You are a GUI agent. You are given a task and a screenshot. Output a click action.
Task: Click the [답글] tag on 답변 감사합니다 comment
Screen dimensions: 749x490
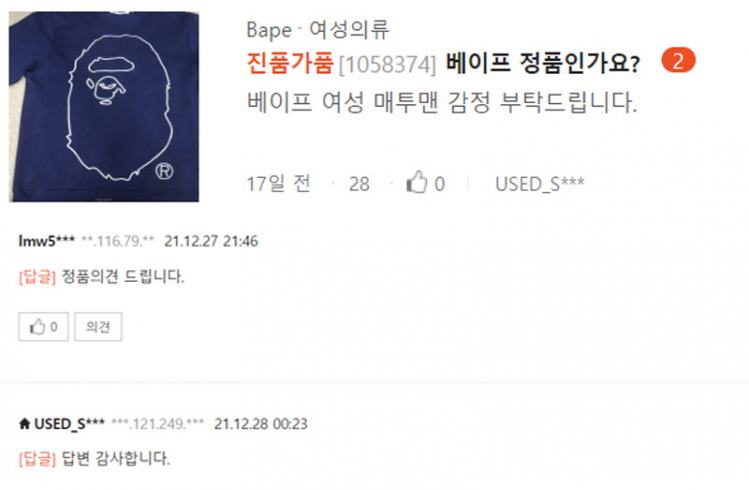(x=37, y=459)
